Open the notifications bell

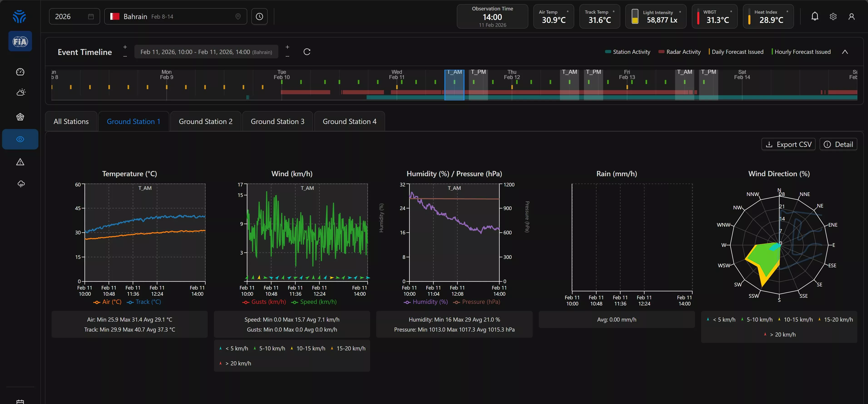tap(815, 16)
